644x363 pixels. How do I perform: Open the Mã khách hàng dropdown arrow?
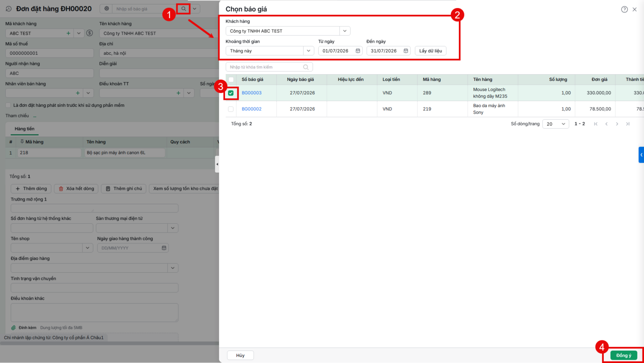coord(79,33)
